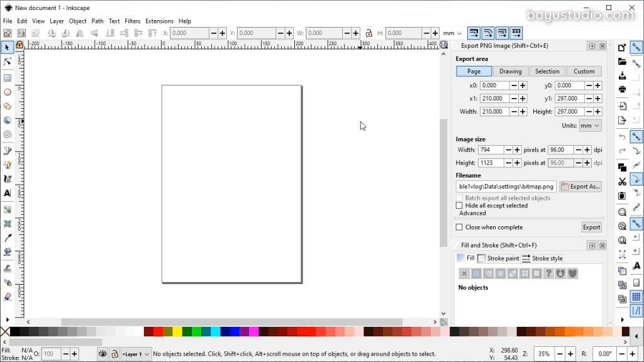Click the Print document icon
Viewport: 644px width, 362px height.
pyautogui.click(x=622, y=89)
